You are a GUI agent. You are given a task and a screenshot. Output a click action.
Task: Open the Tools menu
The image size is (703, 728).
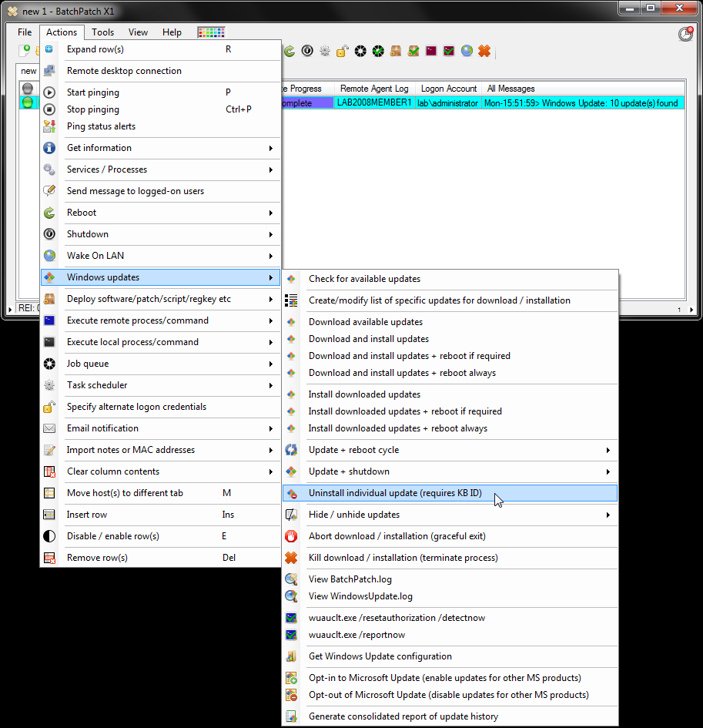point(102,32)
